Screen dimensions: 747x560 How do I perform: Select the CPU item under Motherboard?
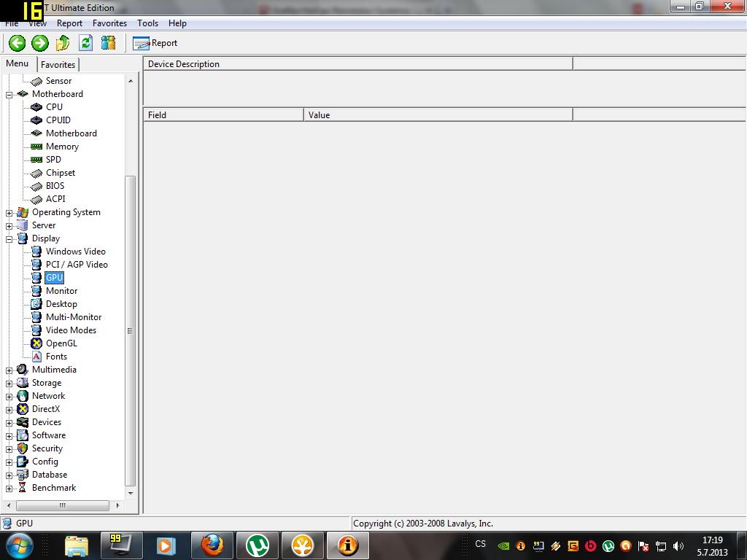pos(54,107)
